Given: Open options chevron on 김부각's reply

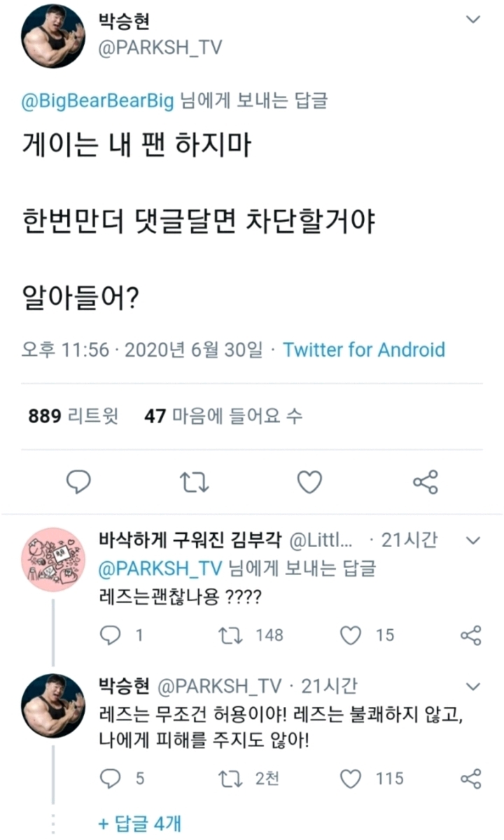Looking at the screenshot, I should [x=472, y=540].
